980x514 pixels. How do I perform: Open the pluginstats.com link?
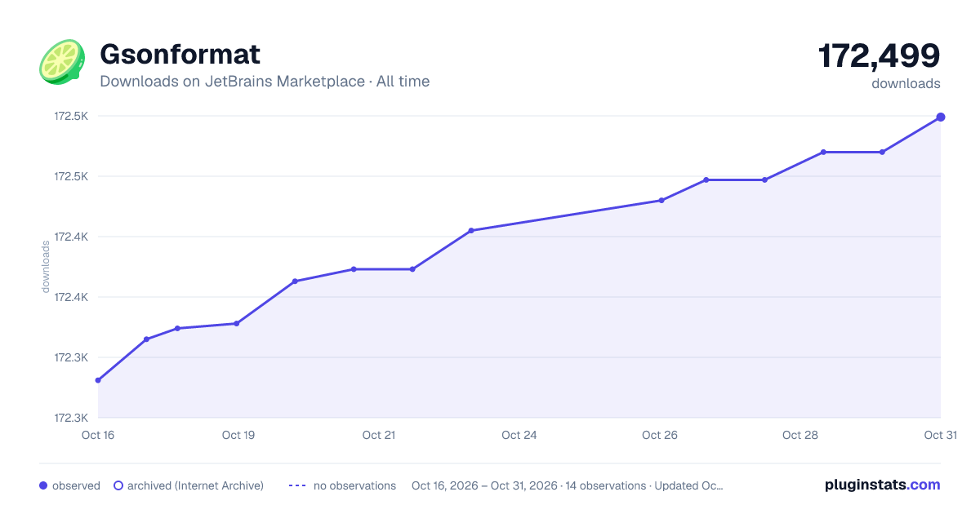click(882, 485)
